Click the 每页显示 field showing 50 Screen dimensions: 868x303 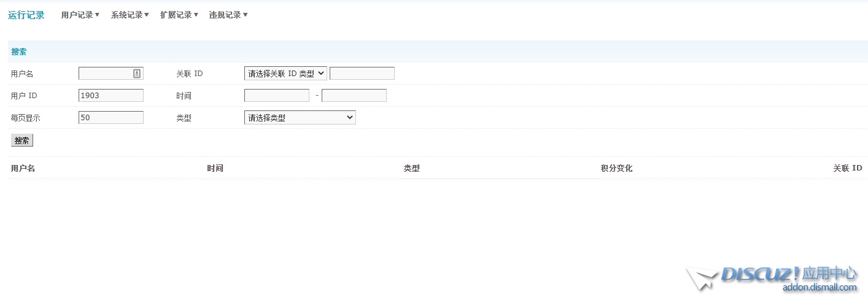click(110, 118)
